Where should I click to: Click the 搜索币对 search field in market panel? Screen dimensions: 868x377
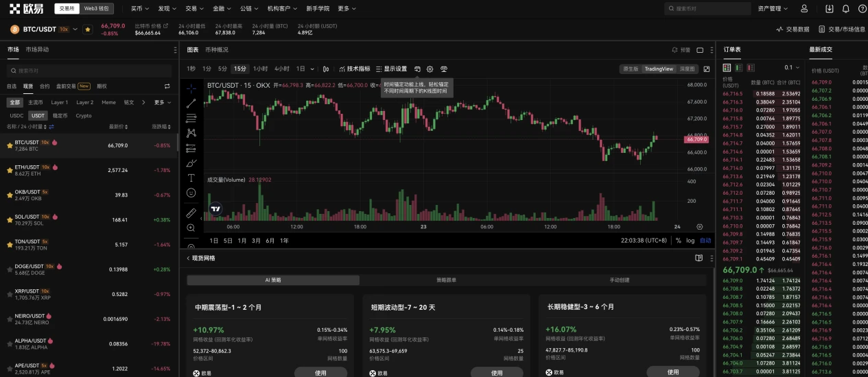pos(89,71)
